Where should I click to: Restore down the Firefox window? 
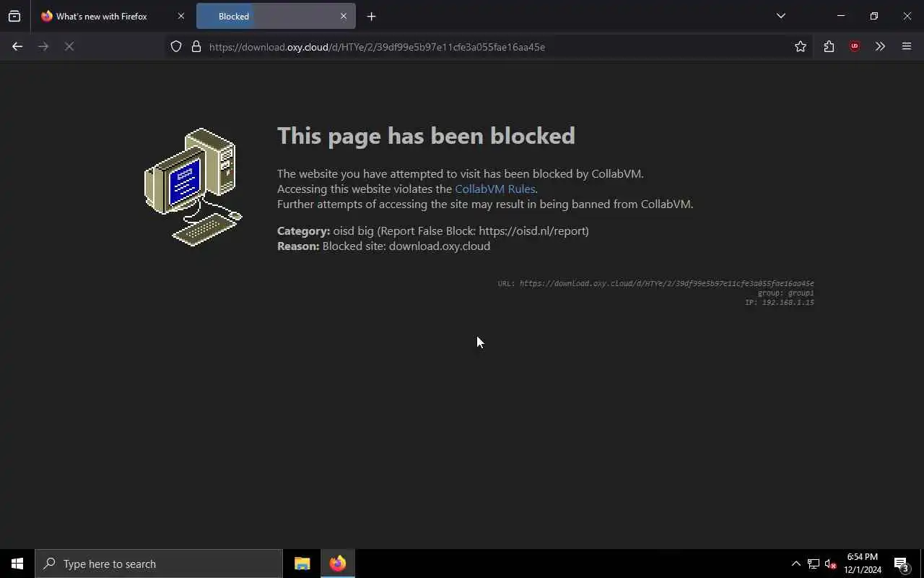[873, 16]
